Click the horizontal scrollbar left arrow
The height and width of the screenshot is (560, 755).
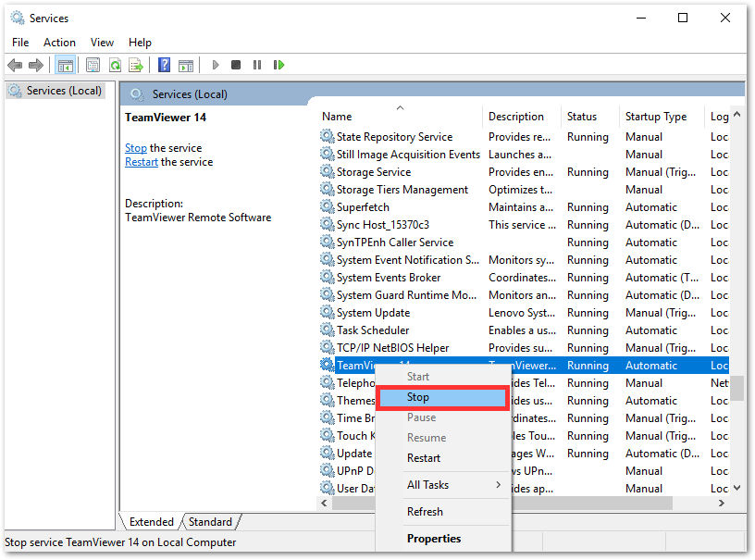(x=324, y=504)
